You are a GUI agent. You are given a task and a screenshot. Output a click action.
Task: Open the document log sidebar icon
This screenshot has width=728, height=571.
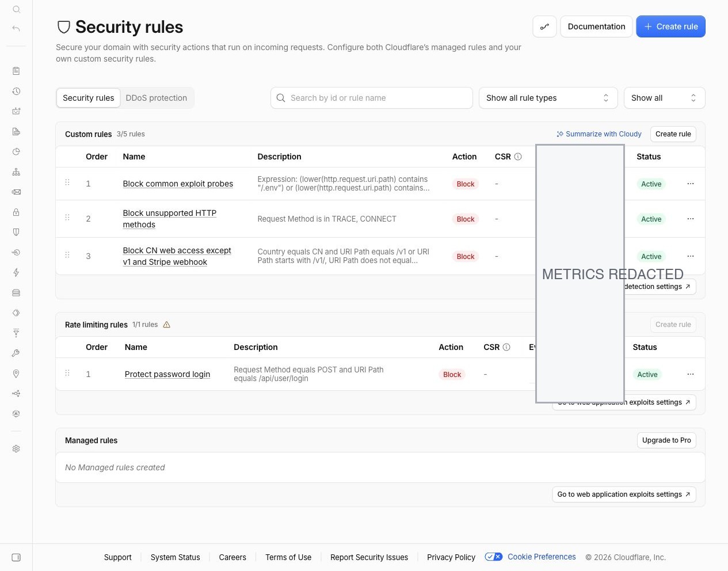16,131
